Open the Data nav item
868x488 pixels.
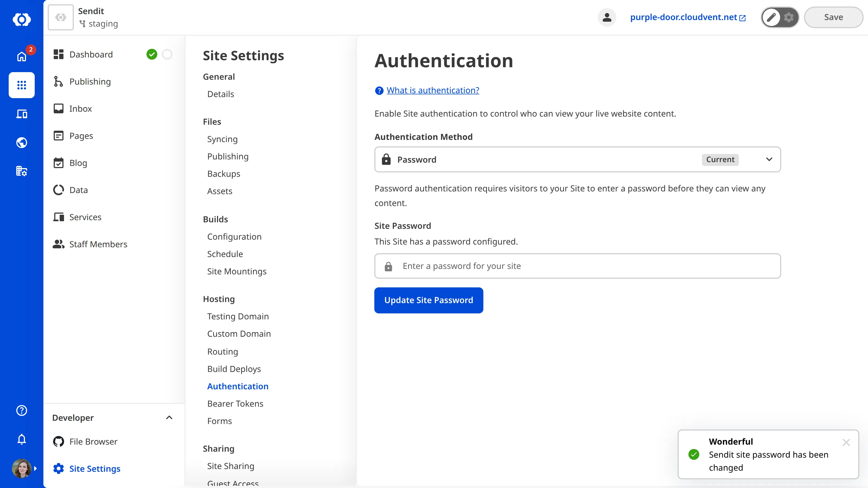pyautogui.click(x=78, y=190)
